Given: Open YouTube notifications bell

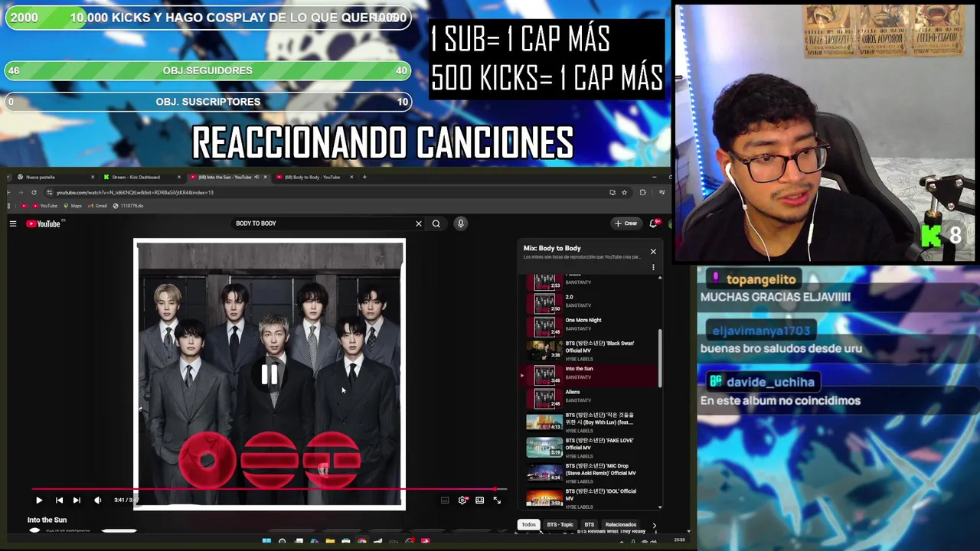Looking at the screenshot, I should [x=654, y=223].
